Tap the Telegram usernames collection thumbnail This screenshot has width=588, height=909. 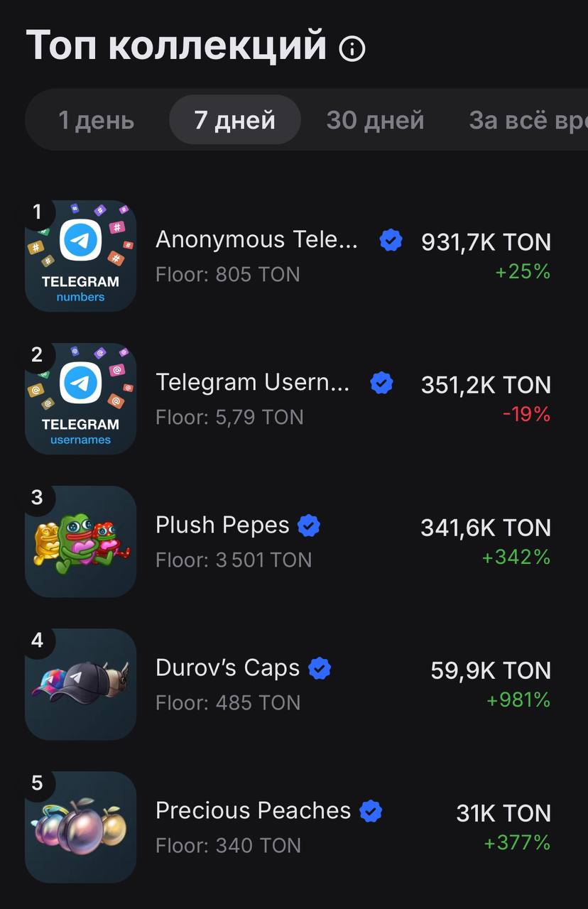point(80,399)
